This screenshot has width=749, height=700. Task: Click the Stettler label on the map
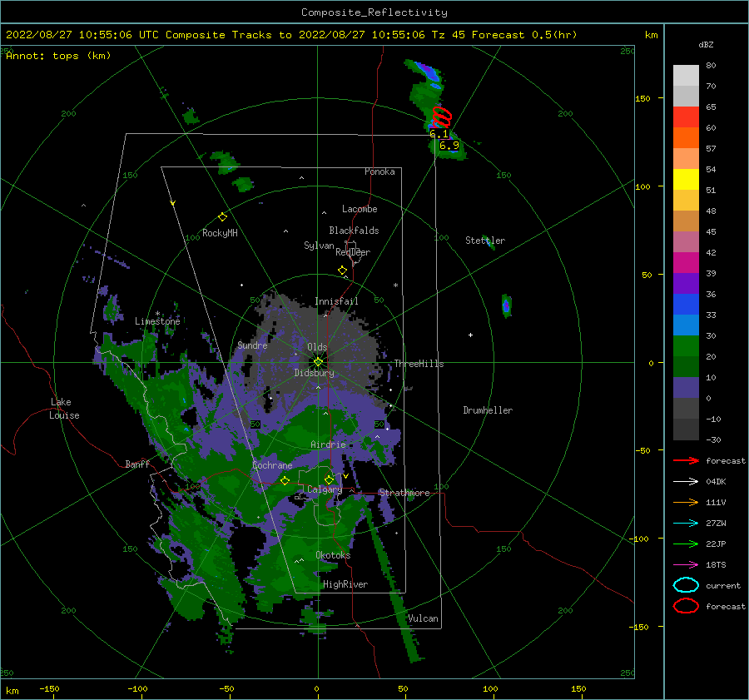(485, 241)
